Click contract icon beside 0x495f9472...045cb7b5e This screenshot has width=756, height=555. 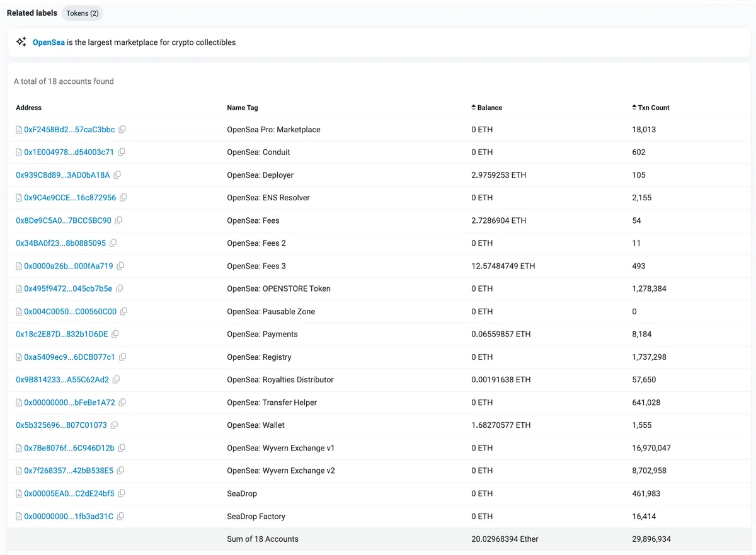pos(19,289)
